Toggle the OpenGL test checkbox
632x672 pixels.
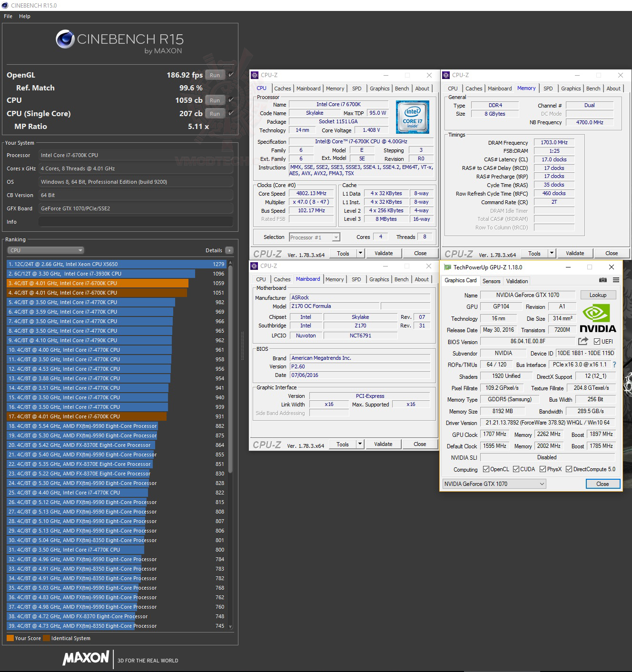pos(231,75)
